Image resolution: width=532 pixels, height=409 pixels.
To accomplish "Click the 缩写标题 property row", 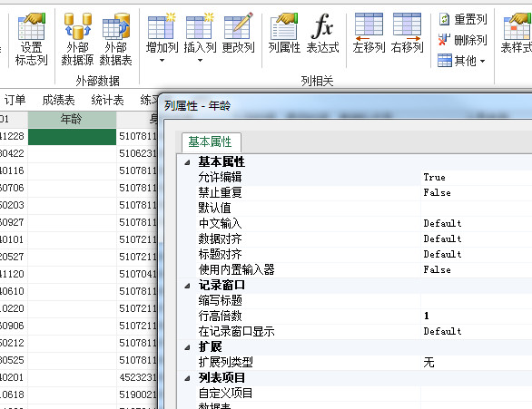I will [355, 300].
